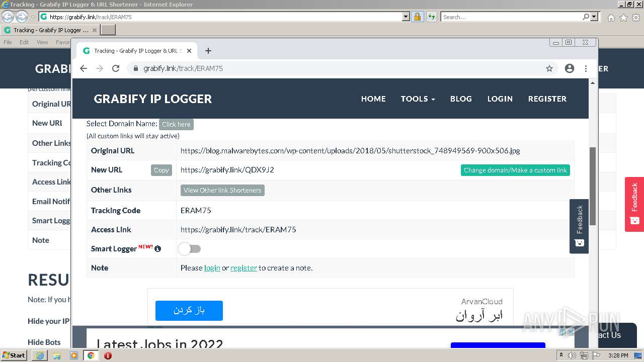The height and width of the screenshot is (362, 644).
Task: Follow the login link in Note row
Action: point(212,268)
